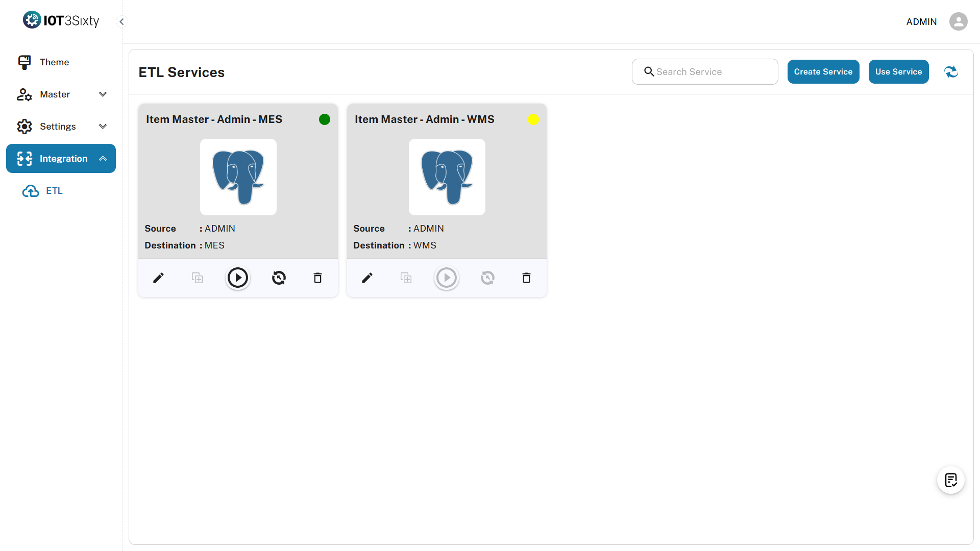This screenshot has width=980, height=551.
Task: Collapse the sidebar with the arrow
Action: pos(121,21)
